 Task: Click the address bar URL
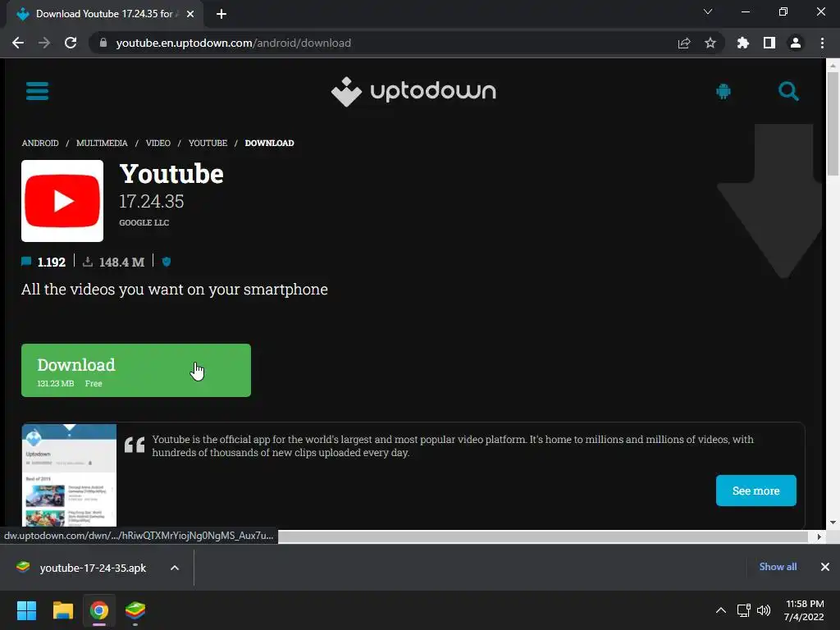click(x=234, y=43)
